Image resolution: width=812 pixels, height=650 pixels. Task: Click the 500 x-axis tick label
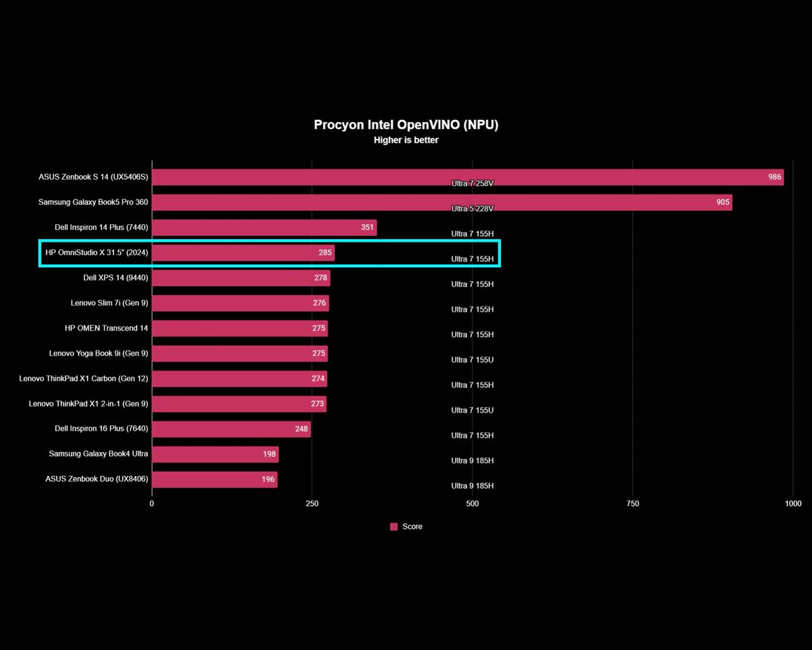coord(472,503)
